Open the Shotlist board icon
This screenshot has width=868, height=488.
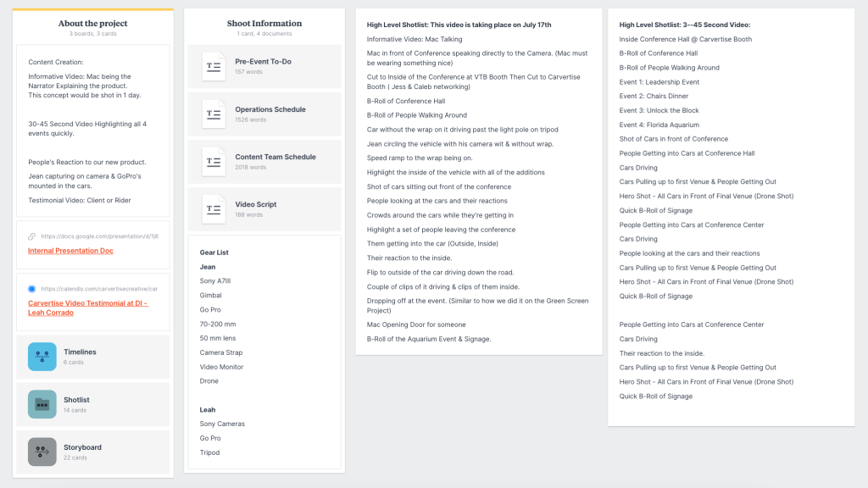tap(42, 404)
